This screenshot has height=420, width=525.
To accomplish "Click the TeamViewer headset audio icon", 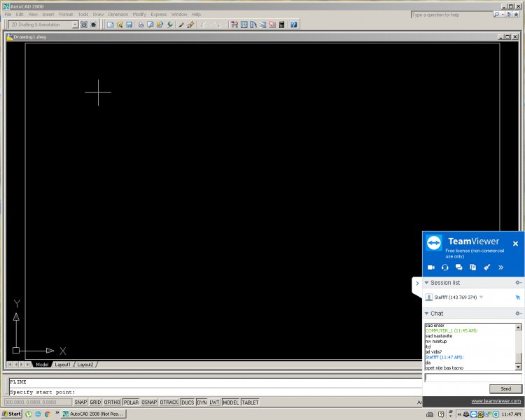I will tap(445, 267).
